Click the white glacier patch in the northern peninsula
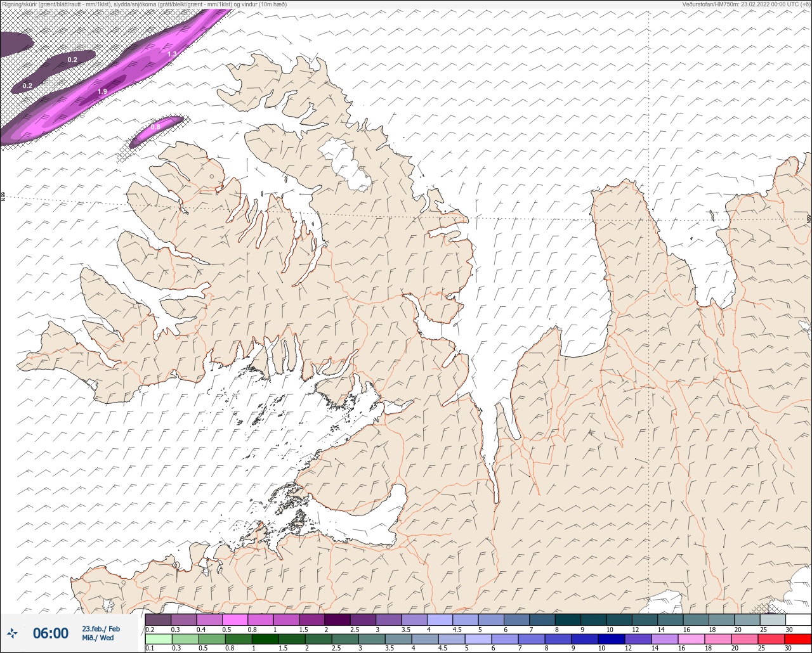Image resolution: width=812 pixels, height=653 pixels. pos(345,165)
